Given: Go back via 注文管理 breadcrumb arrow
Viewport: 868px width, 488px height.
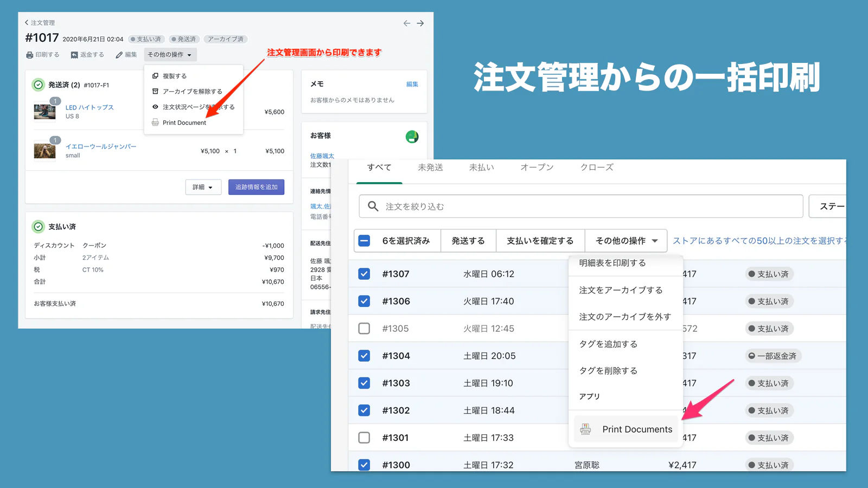Looking at the screenshot, I should (27, 23).
